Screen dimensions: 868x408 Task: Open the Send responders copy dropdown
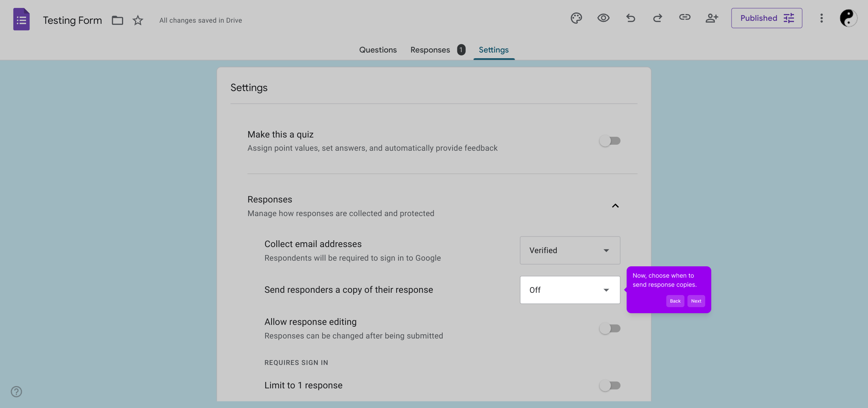[x=570, y=290]
